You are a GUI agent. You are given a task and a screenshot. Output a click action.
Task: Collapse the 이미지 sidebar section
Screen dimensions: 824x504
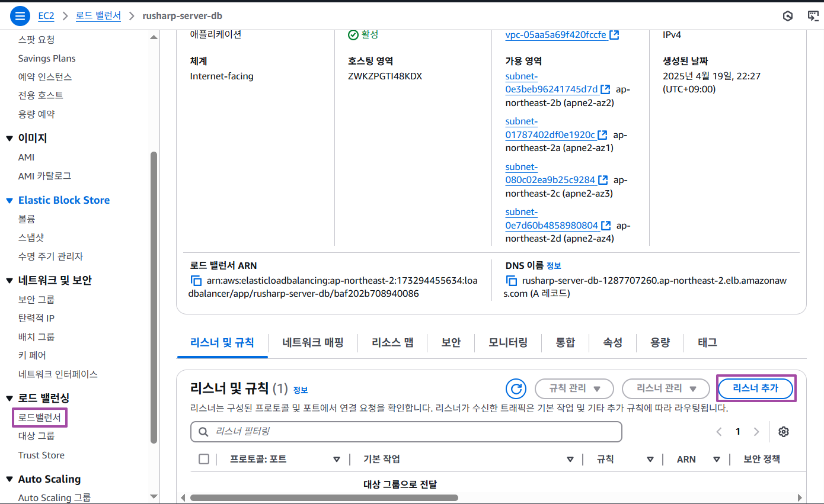[9, 139]
